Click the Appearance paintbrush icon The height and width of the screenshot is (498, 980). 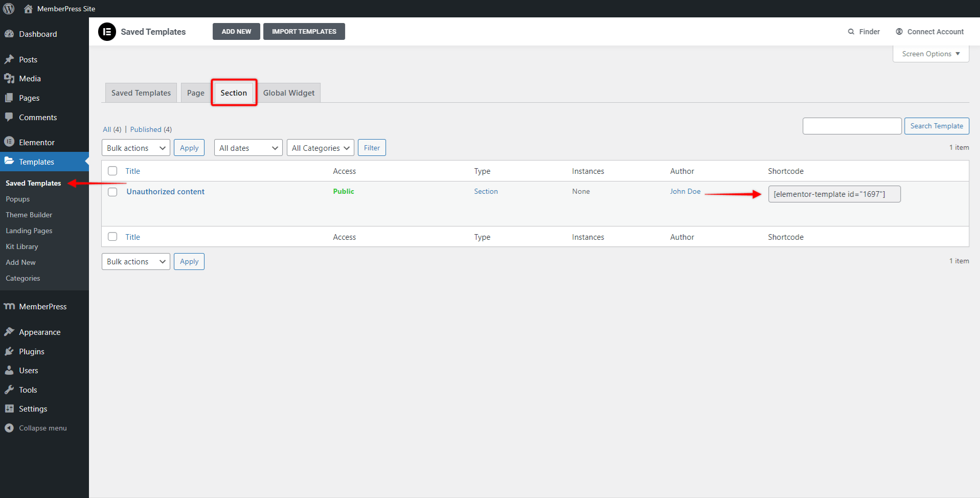9,332
